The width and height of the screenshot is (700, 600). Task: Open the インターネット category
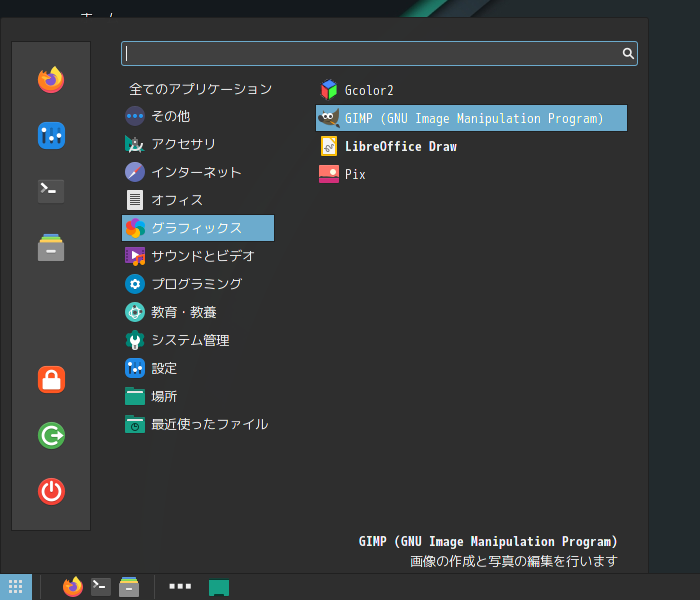coord(198,172)
